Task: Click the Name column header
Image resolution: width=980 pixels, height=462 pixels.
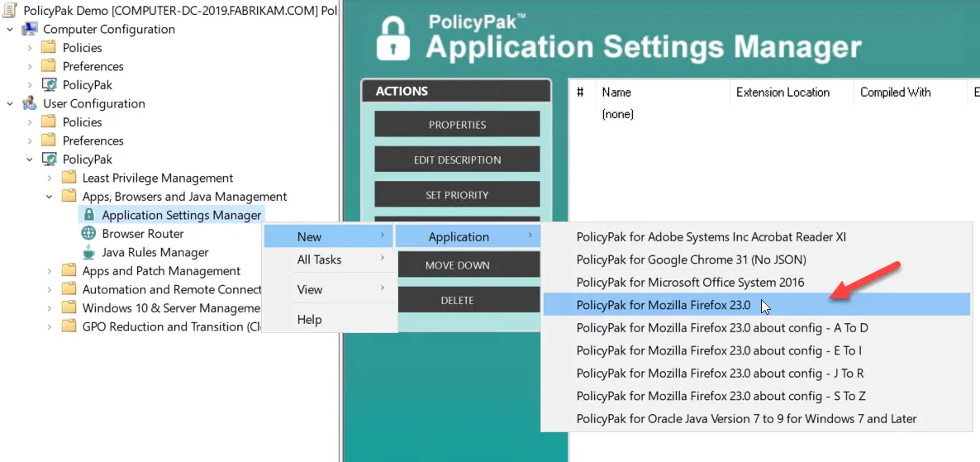Action: (x=662, y=92)
